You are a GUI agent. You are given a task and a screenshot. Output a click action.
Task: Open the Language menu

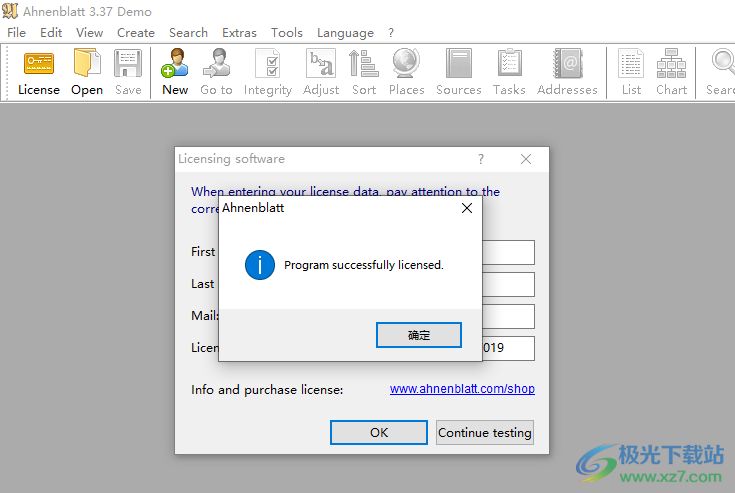[x=345, y=33]
